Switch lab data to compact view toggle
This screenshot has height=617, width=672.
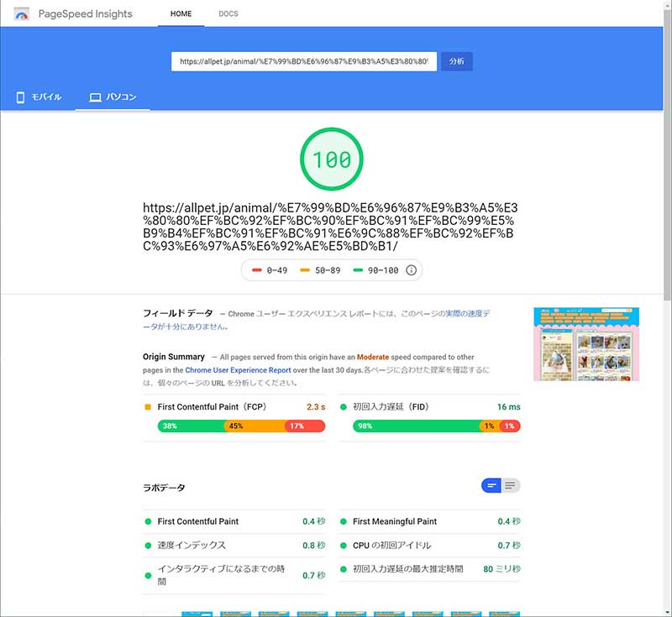(x=491, y=485)
